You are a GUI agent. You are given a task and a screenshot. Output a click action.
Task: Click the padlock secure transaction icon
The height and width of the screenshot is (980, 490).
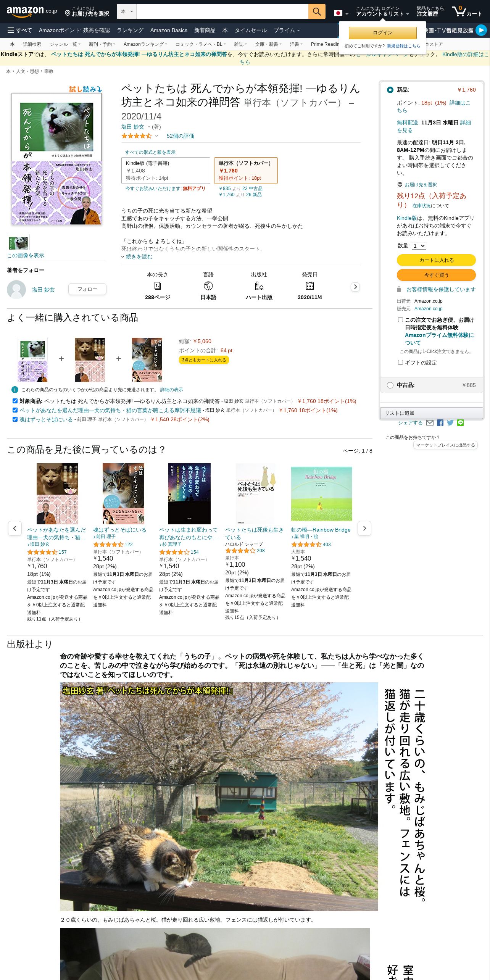click(399, 289)
